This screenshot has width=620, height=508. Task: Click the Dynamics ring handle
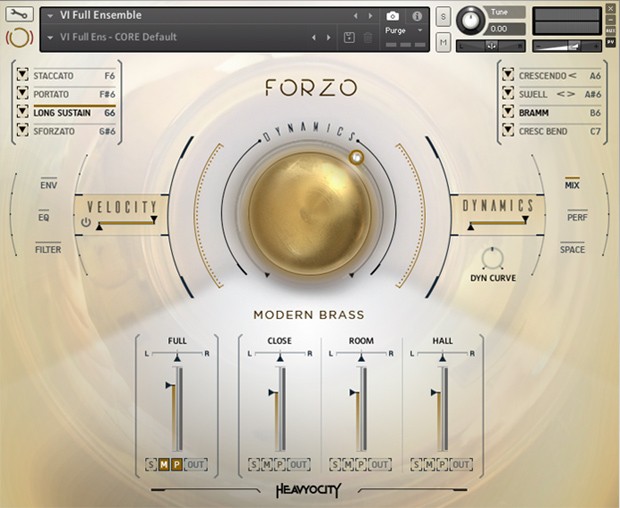click(x=356, y=157)
